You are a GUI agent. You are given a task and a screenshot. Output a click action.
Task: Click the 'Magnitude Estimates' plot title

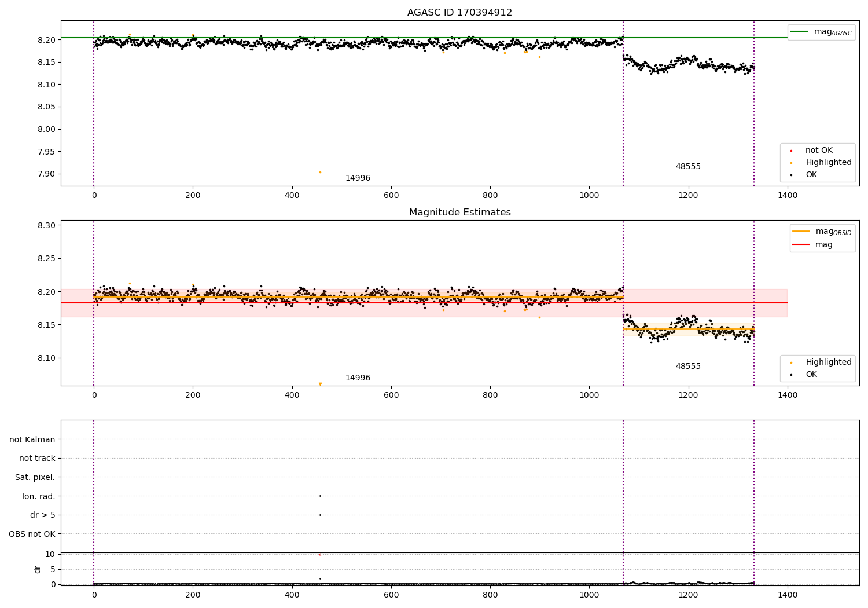(459, 213)
